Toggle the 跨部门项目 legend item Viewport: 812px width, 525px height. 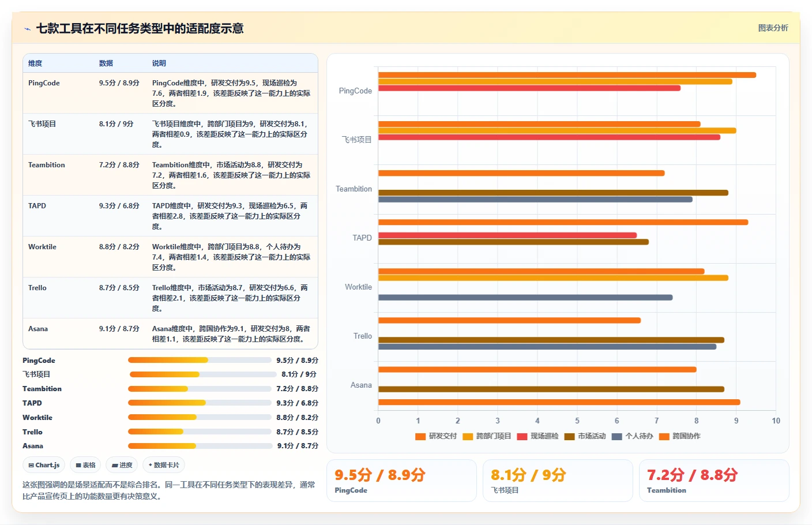pos(487,436)
